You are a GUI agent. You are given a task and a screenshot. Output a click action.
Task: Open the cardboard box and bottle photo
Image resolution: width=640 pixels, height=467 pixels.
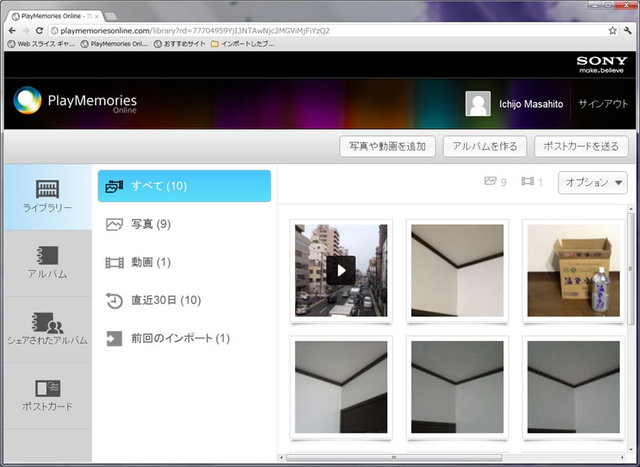tap(574, 269)
